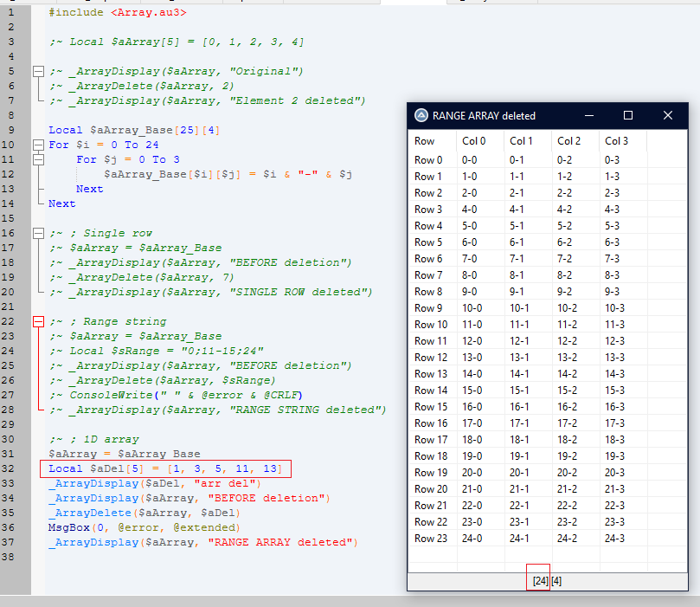
Task: Click the Row column header
Action: point(432,141)
